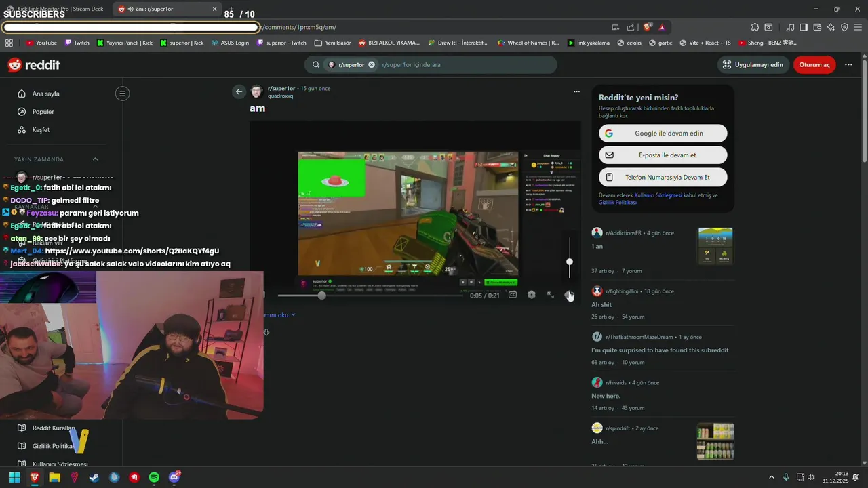The image size is (868, 488).
Task: Open the new tab plus button
Action: 231,9
